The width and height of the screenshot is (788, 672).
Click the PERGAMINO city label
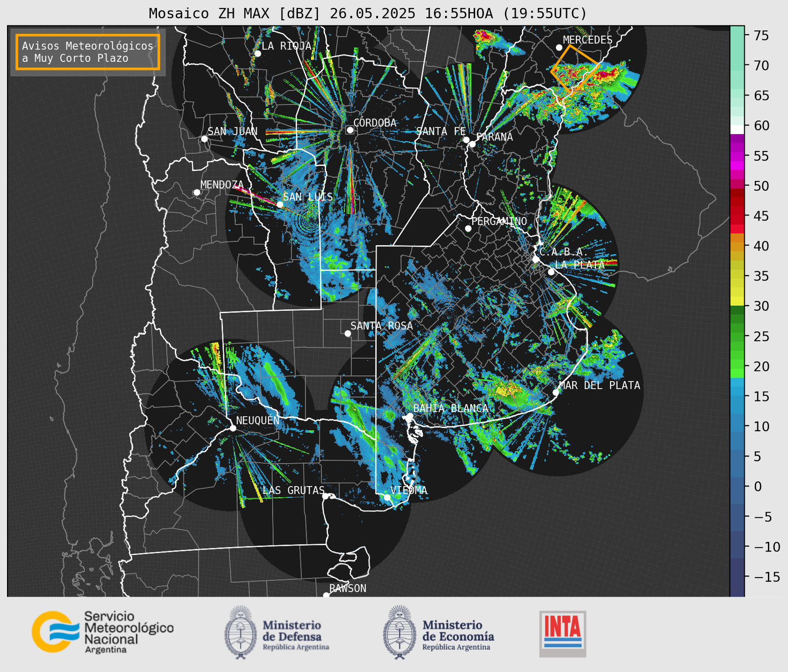click(499, 221)
